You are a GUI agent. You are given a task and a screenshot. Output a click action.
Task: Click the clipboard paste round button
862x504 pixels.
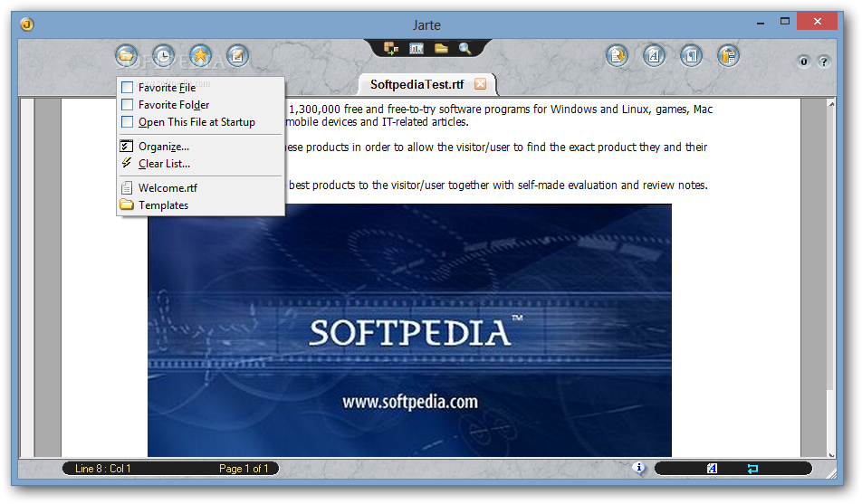(728, 55)
